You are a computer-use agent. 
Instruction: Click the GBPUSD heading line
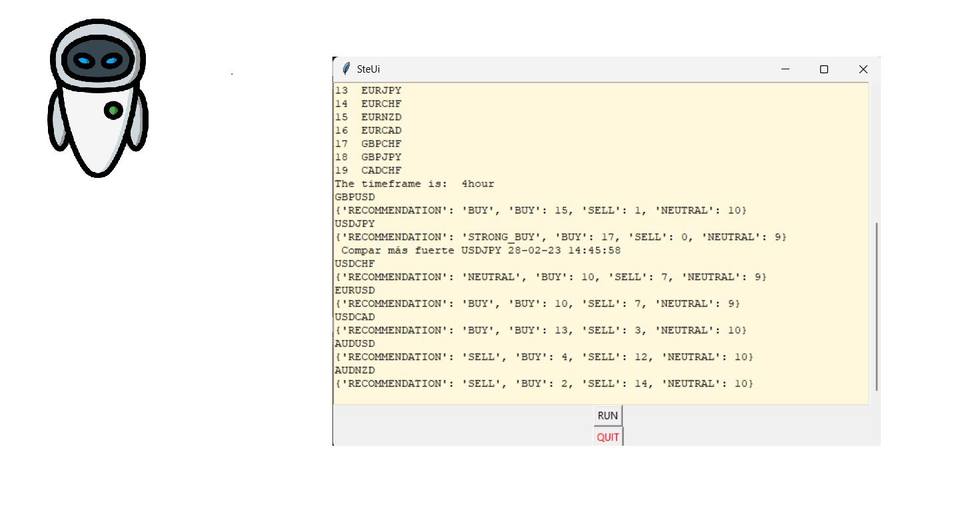click(x=355, y=197)
